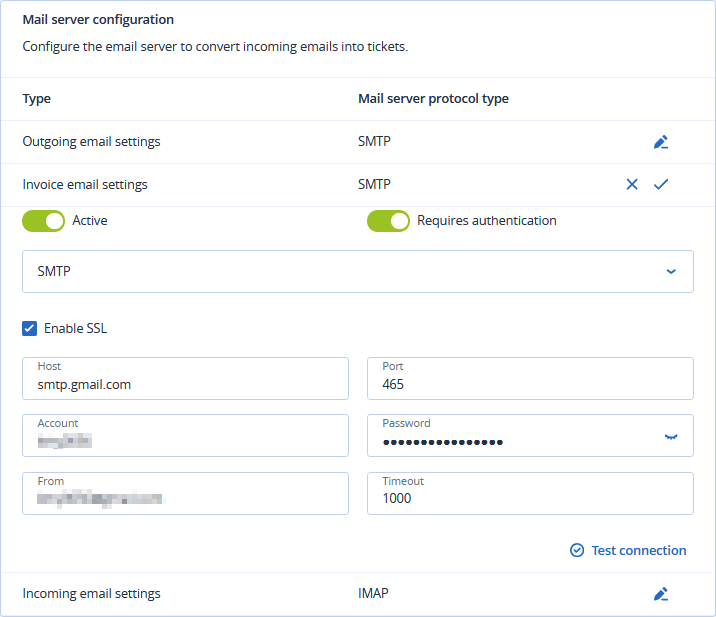This screenshot has height=617, width=716.
Task: Expand protocol list via chevron arrow
Action: pyautogui.click(x=671, y=271)
